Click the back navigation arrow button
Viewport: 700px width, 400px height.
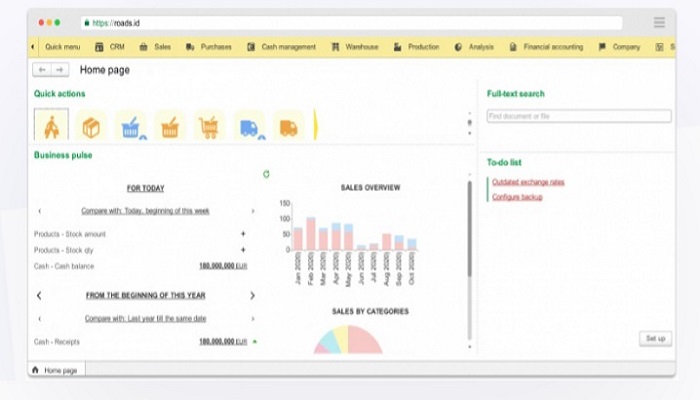point(42,70)
